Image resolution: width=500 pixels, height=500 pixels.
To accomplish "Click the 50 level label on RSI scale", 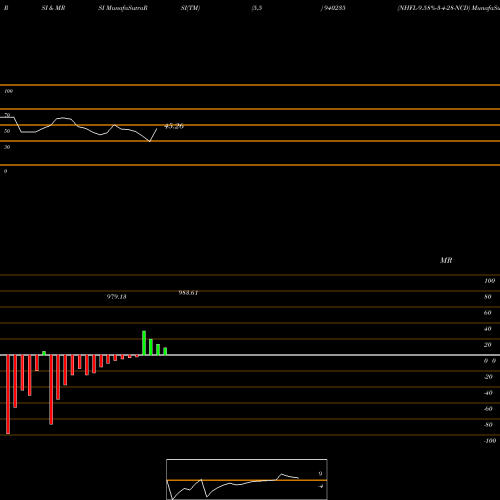I will tap(7, 131).
